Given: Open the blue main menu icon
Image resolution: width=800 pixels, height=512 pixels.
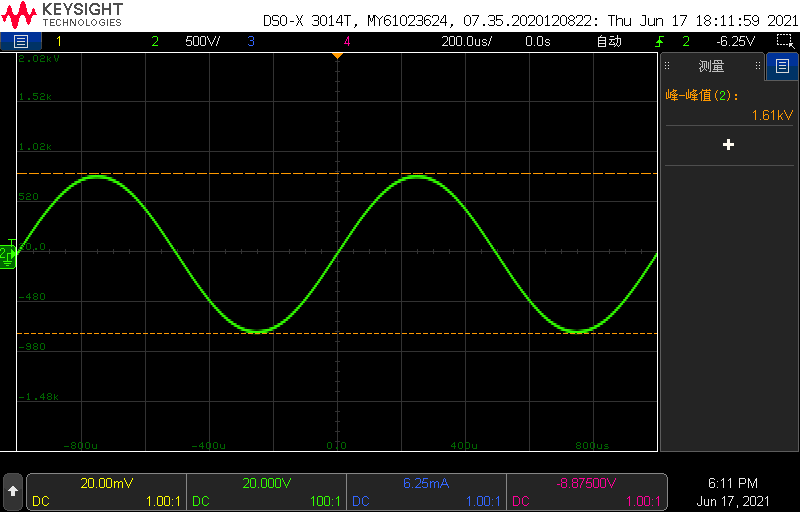Looking at the screenshot, I should [21, 41].
